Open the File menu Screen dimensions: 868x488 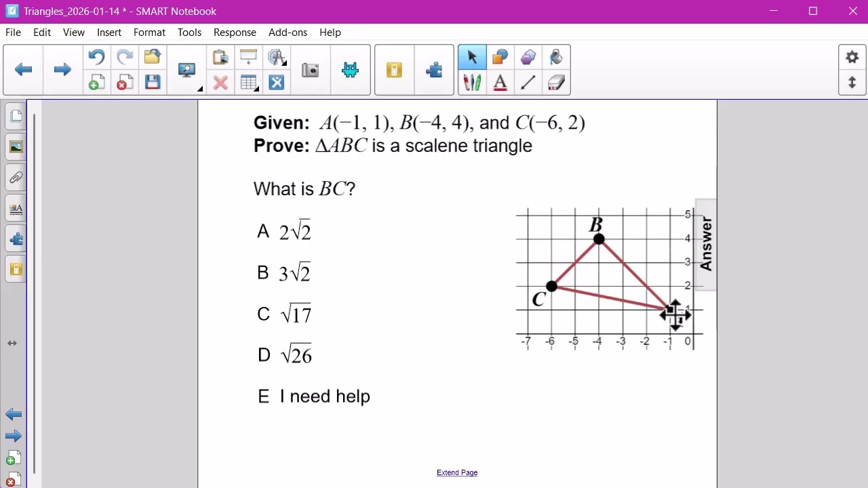click(13, 33)
